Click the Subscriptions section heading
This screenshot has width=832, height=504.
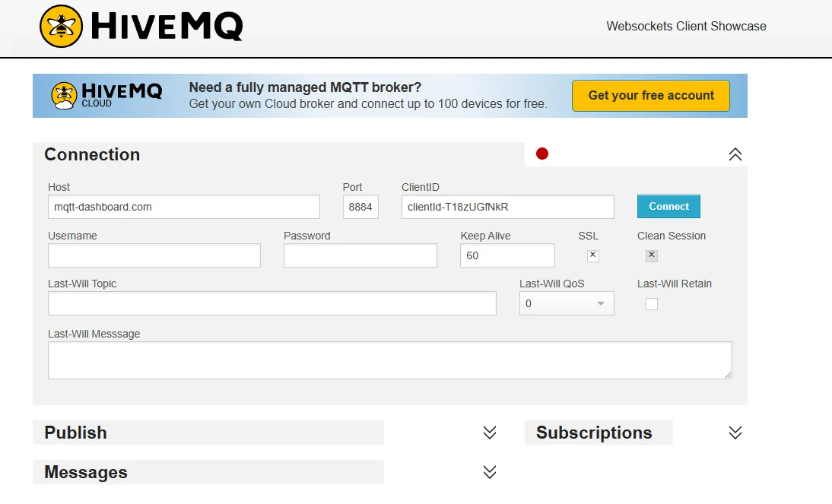[594, 433]
